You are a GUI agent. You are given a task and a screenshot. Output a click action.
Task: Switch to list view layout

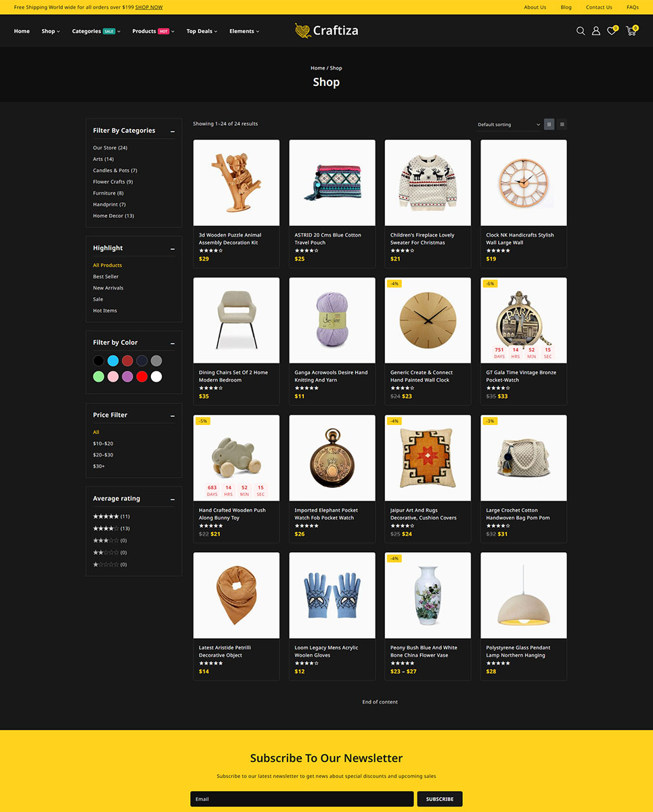click(x=562, y=125)
